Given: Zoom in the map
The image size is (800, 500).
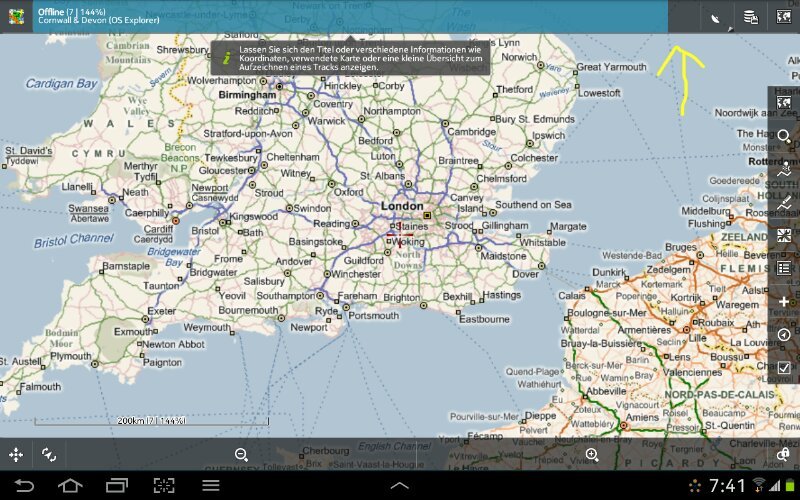Looking at the screenshot, I should pyautogui.click(x=592, y=455).
